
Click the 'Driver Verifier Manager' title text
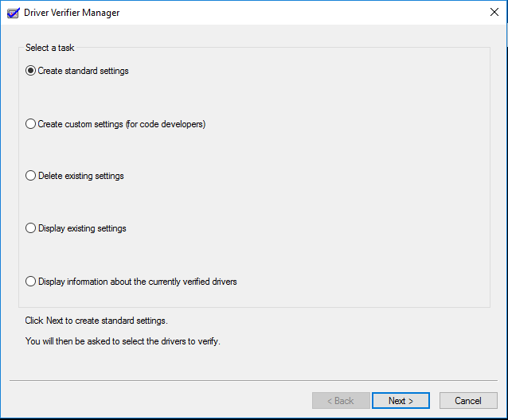(72, 13)
